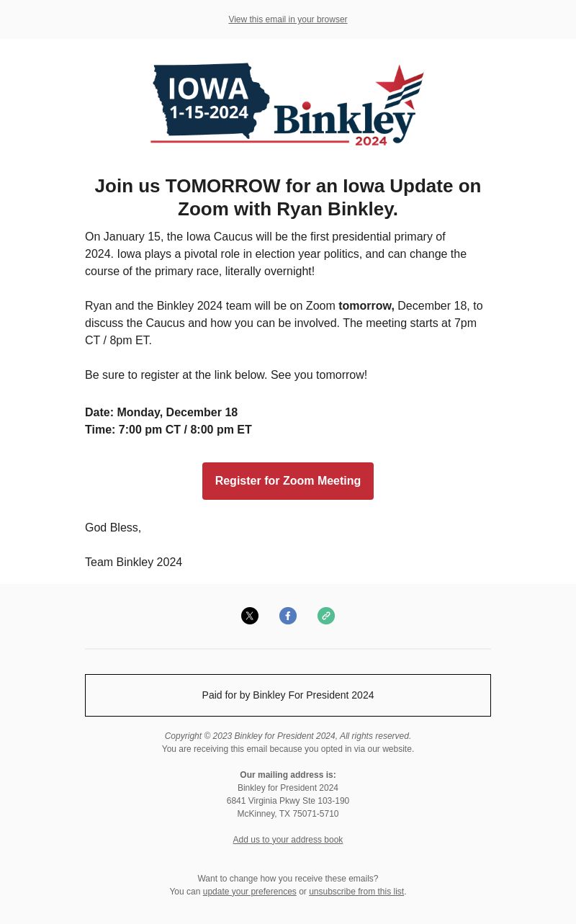Click the 'Paid for by Binkley' disclaimer box

click(x=288, y=695)
